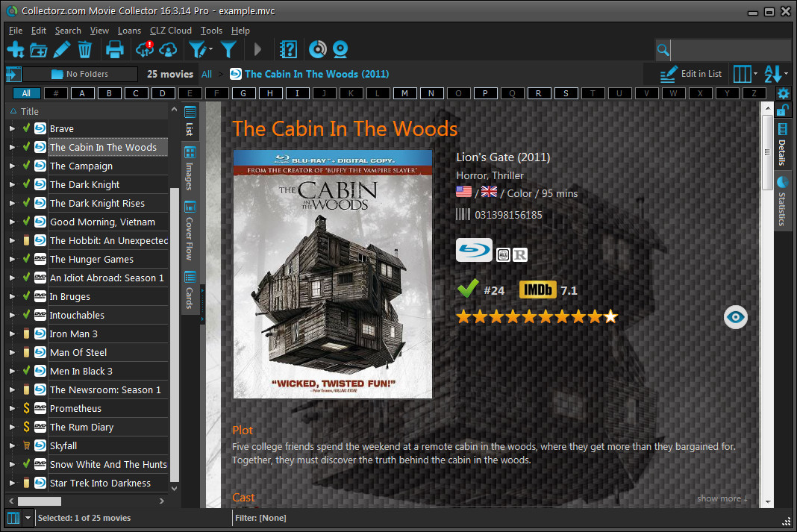Image resolution: width=797 pixels, height=532 pixels.
Task: Click the All breadcrumb link
Action: (207, 74)
